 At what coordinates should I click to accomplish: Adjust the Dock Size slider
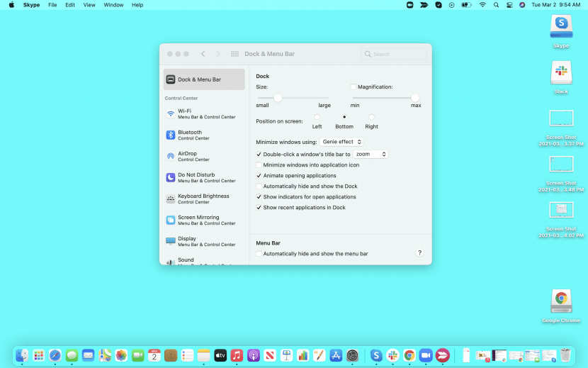coord(278,97)
